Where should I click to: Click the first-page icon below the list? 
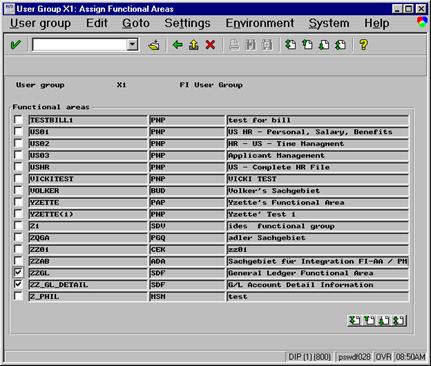[354, 321]
